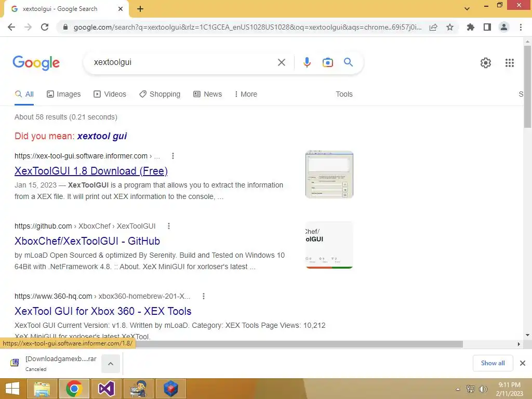Screen dimensions: 532x399
Task: Click the forward navigation arrow
Action: (28, 27)
